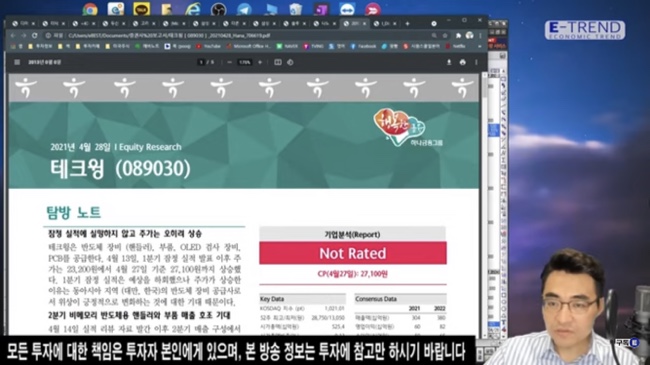Open the PDF viewer more-actions menu

[x=476, y=62]
